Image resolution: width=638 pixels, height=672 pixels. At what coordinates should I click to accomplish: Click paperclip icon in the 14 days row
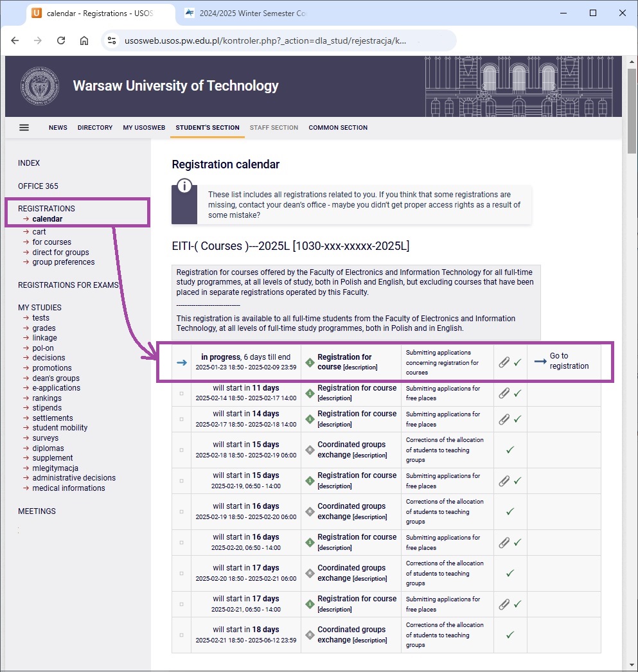point(504,419)
